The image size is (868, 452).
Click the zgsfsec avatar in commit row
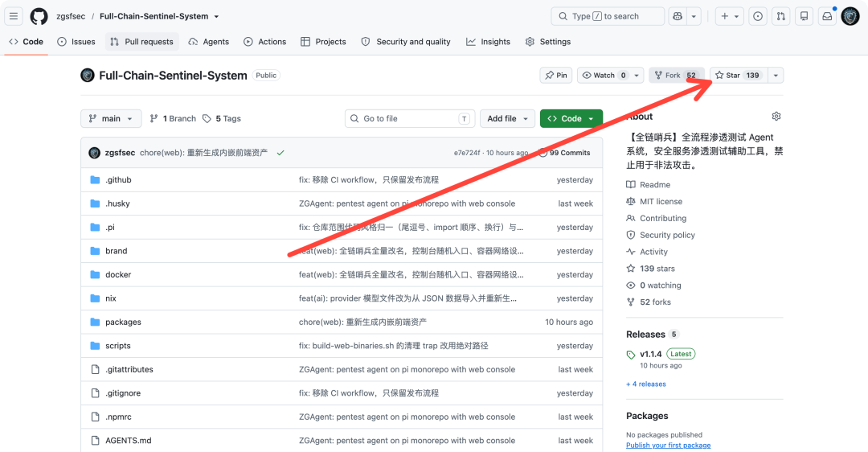click(95, 153)
